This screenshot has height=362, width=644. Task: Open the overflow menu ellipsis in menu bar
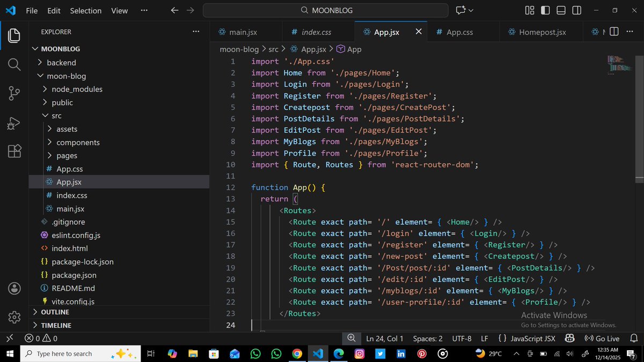[x=144, y=10]
